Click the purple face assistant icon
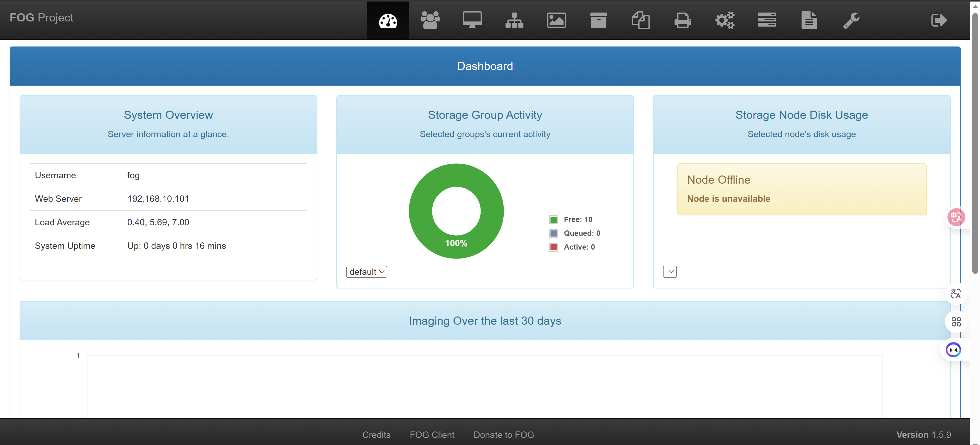 tap(953, 350)
